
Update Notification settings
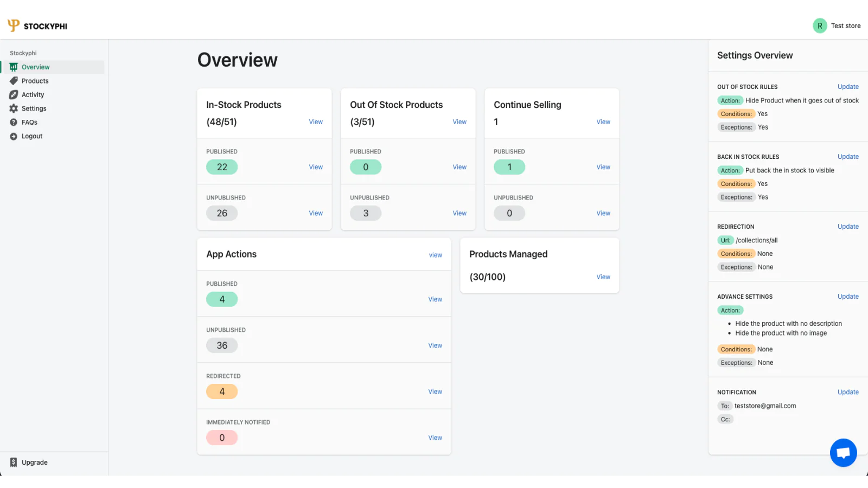pos(848,392)
